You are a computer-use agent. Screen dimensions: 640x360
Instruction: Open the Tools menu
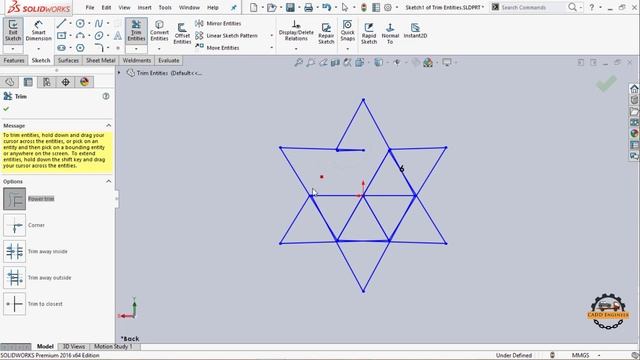165,7
